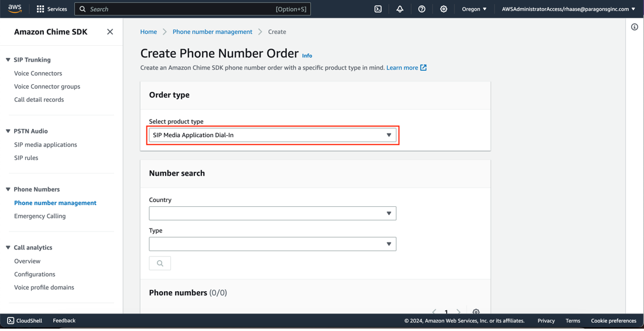
Task: Collapse the PSTN Audio section
Action: 8,131
